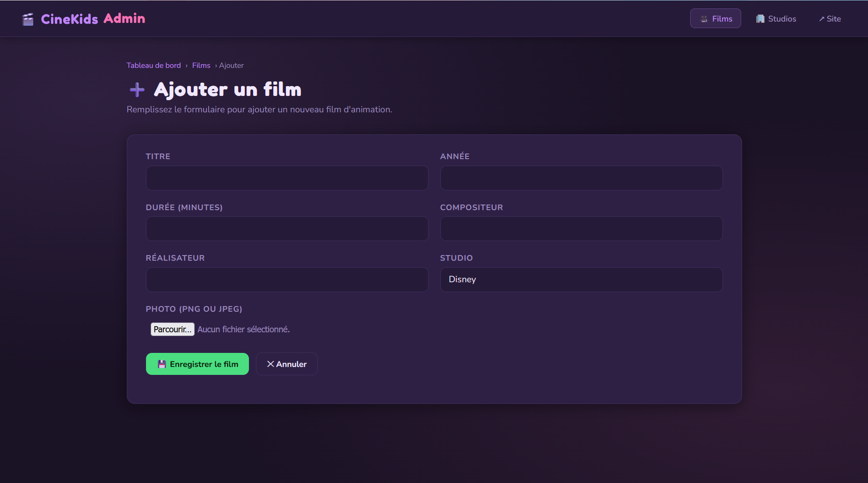
Task: Focus the Titre input field
Action: pos(287,178)
